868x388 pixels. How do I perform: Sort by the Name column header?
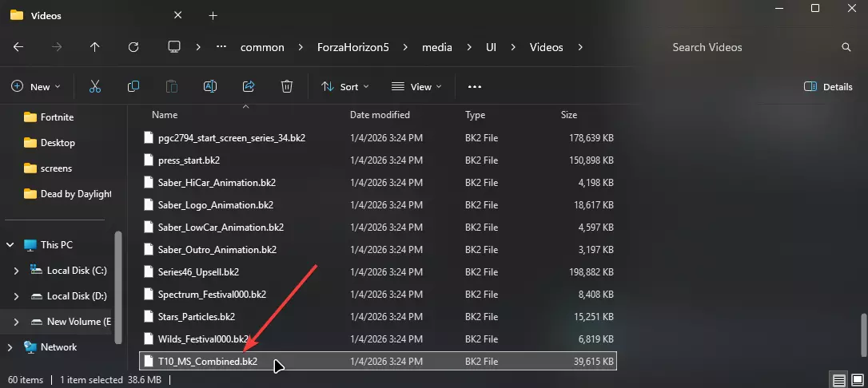165,115
